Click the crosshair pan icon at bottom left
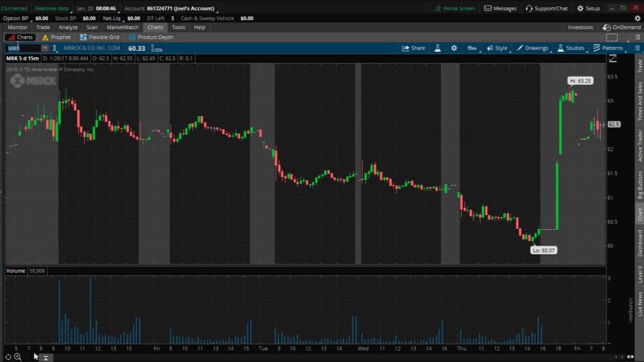Image resolution: width=644 pixels, height=362 pixels. tap(8, 357)
